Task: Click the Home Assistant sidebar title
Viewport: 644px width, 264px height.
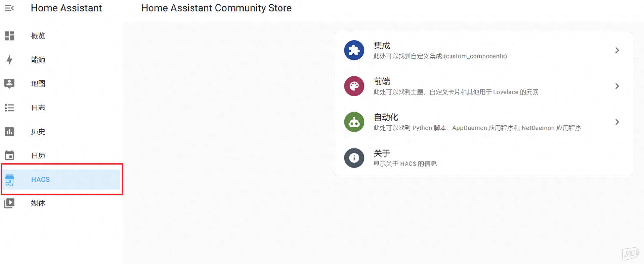Action: (x=66, y=8)
